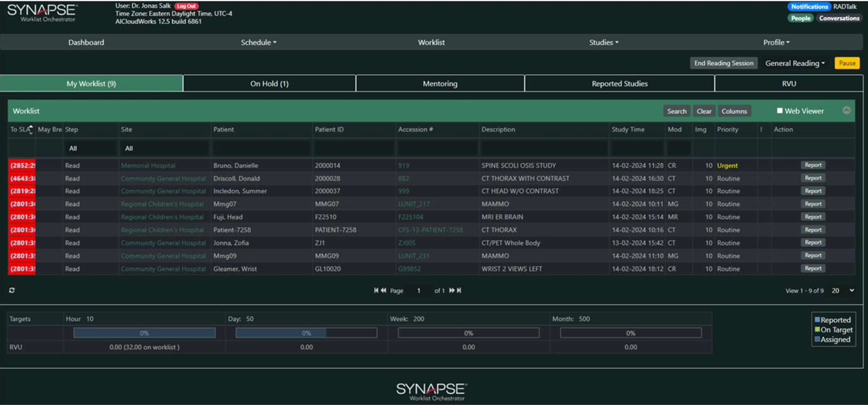This screenshot has height=405, width=868.
Task: Click the To SLA sort arrows
Action: [31, 130]
